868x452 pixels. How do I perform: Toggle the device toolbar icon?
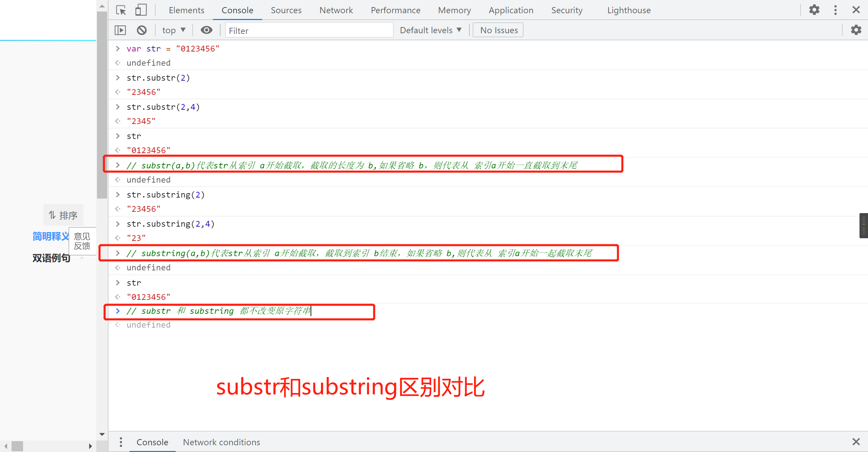[x=141, y=10]
